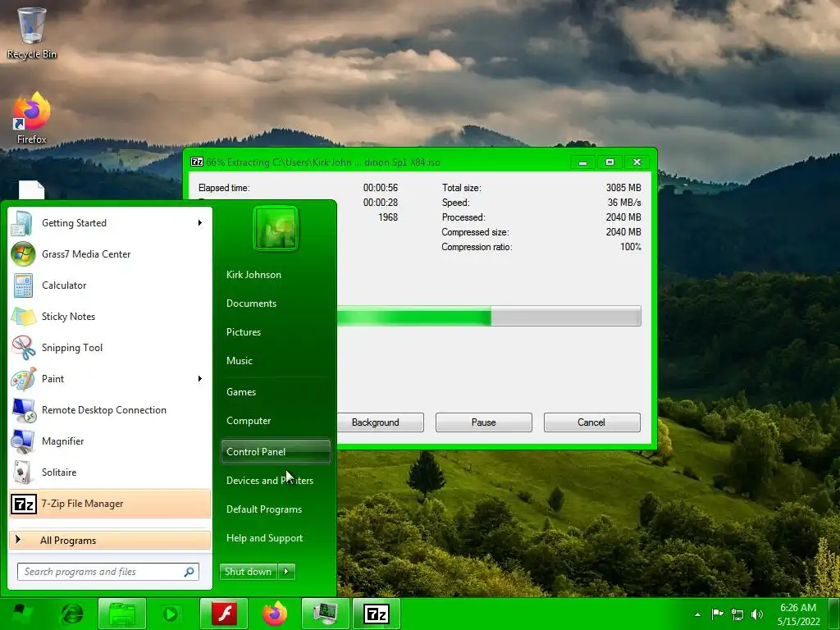Click the Getting Started program icon
This screenshot has height=630, width=840.
[x=22, y=223]
